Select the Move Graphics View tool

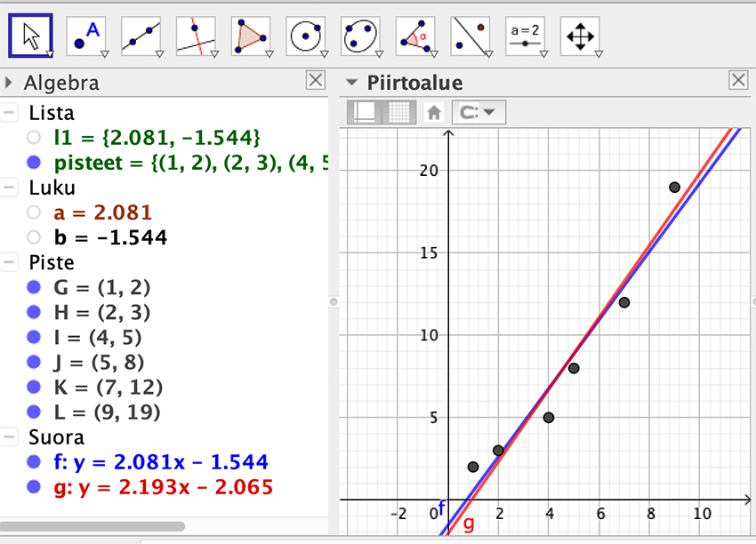tap(580, 36)
